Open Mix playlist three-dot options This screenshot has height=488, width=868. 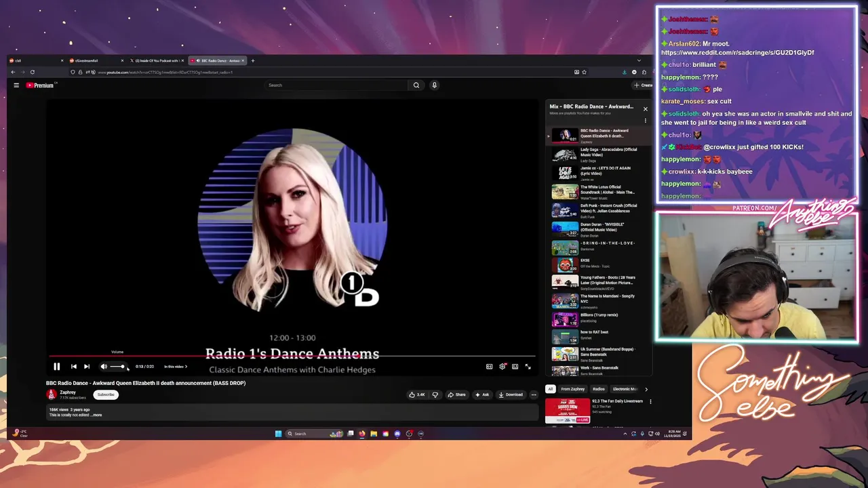pos(646,121)
